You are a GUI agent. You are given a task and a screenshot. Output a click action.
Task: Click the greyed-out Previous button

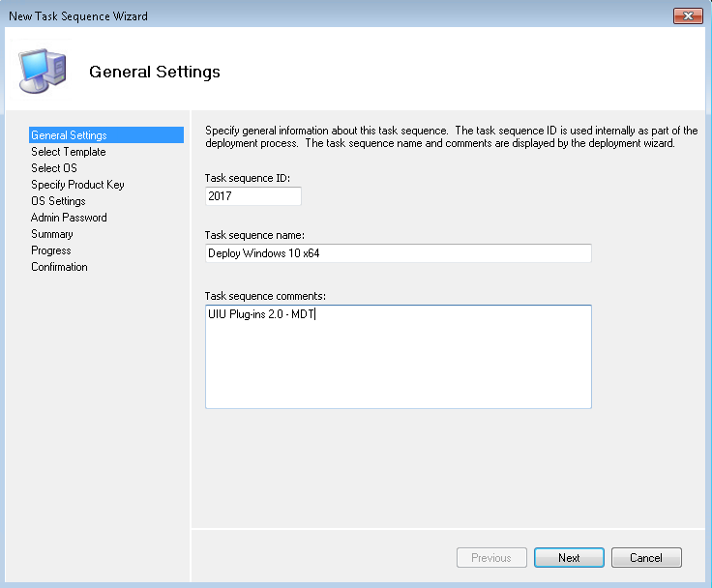point(491,558)
